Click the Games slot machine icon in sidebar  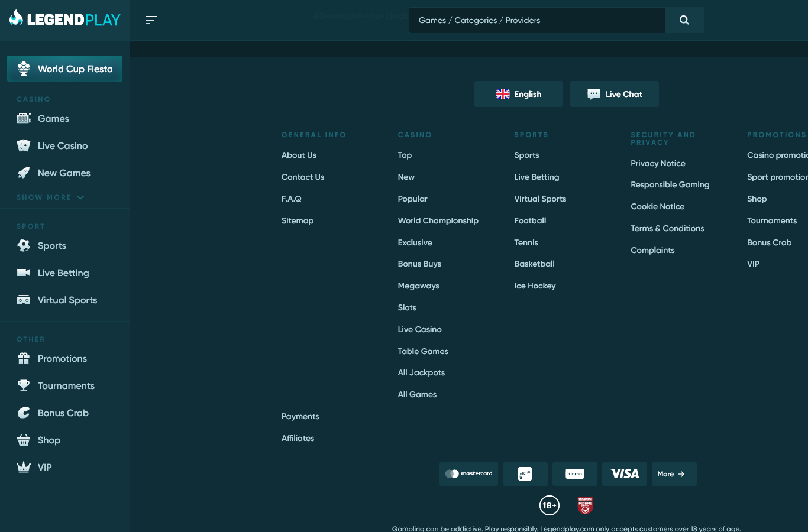[24, 118]
